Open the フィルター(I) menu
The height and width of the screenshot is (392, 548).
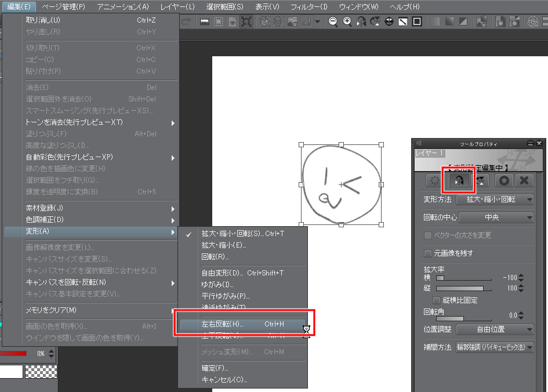(309, 6)
